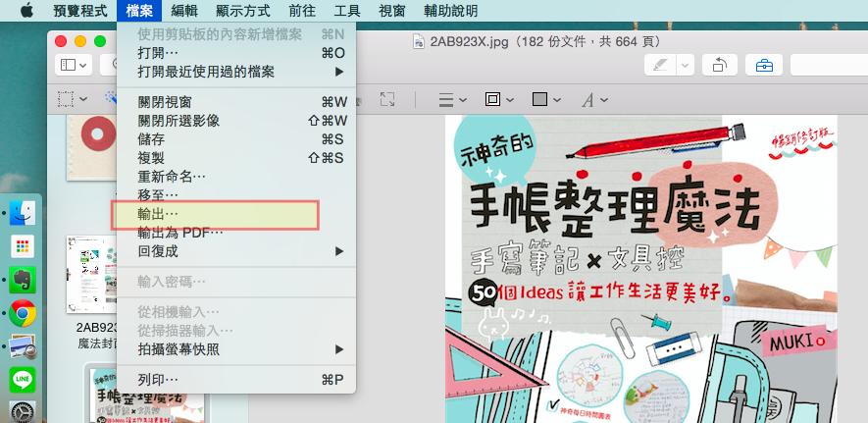Choose 移至… menu item
868x423 pixels.
tap(236, 195)
